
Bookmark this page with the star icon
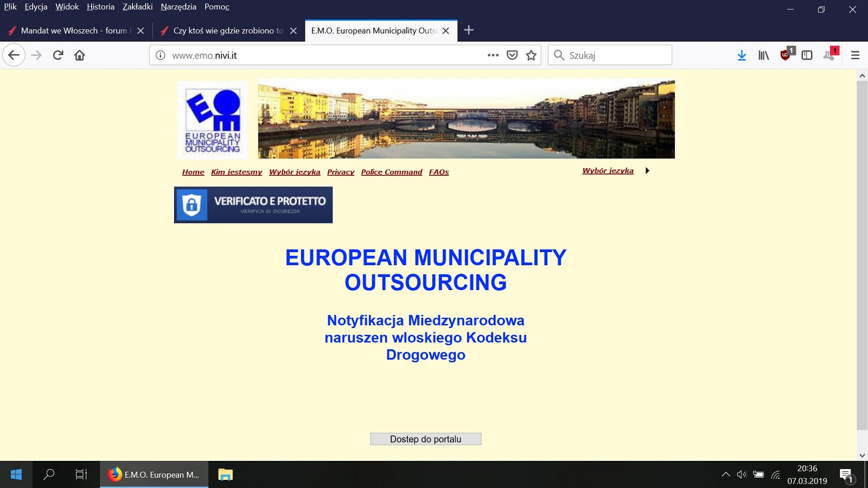coord(531,55)
